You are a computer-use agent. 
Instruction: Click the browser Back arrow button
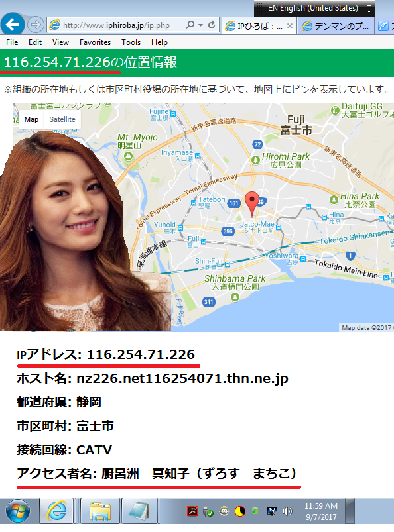[13, 25]
